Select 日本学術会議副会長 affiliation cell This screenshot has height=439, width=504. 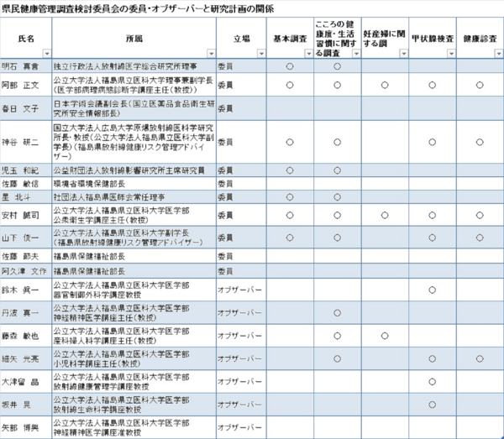[134, 108]
